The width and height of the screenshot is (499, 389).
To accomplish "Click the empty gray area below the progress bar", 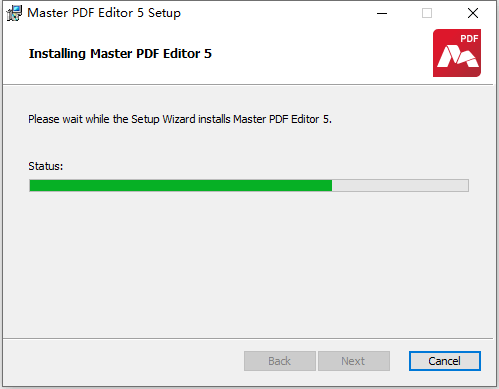I will 248,263.
